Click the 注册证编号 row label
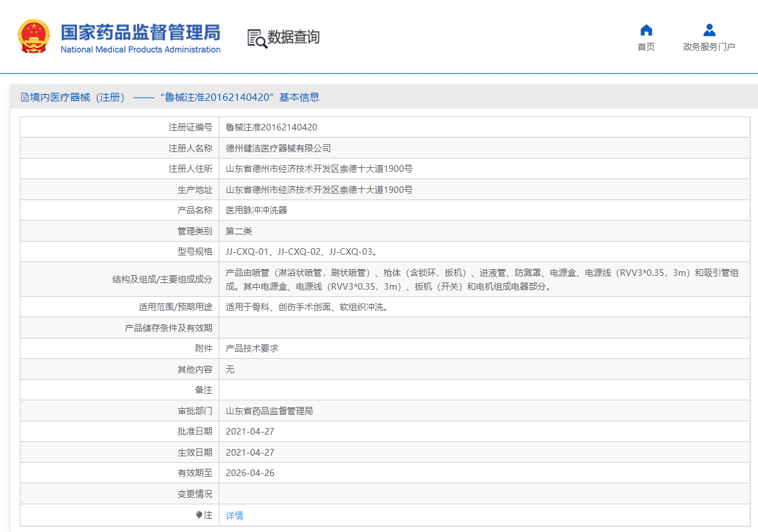 click(190, 127)
